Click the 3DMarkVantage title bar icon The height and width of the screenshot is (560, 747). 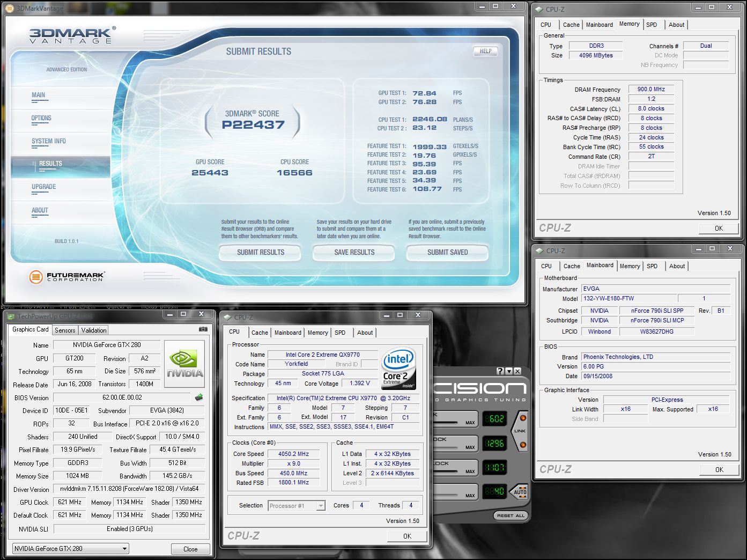tap(11, 8)
